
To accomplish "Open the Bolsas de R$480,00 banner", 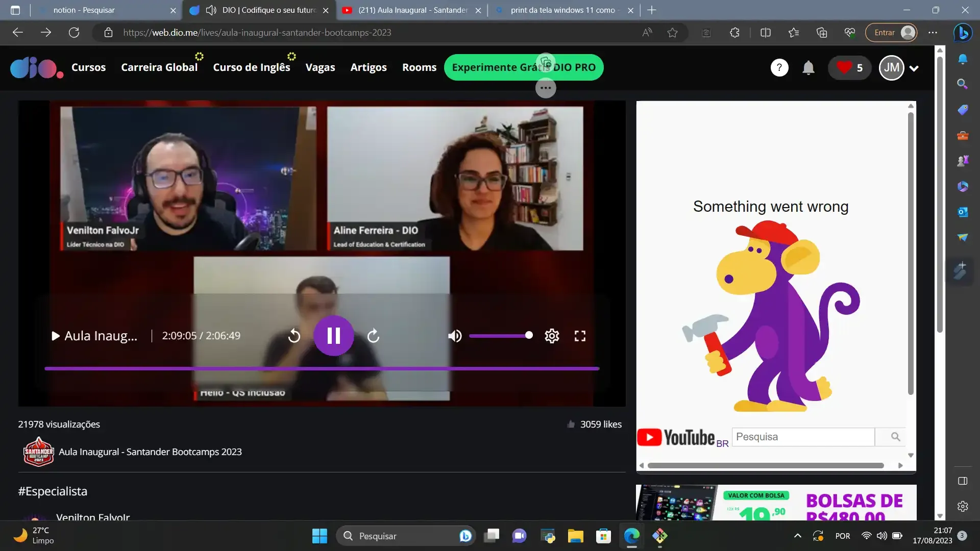I will [x=776, y=503].
